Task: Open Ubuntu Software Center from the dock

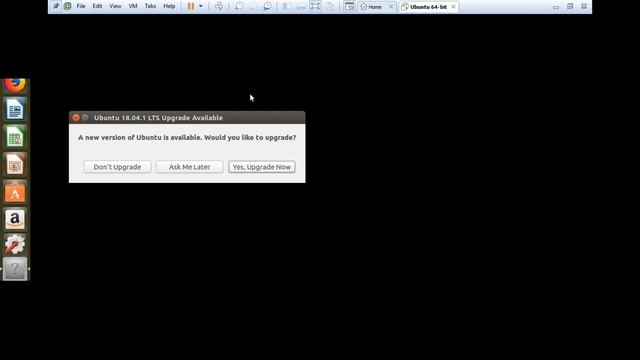Action: pos(15,192)
